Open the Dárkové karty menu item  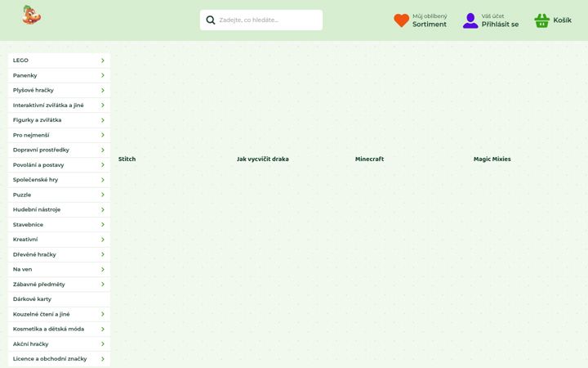(59, 299)
